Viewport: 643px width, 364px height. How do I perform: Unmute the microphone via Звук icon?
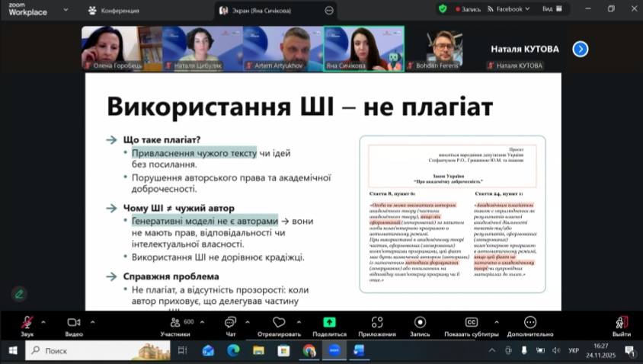pos(27,322)
